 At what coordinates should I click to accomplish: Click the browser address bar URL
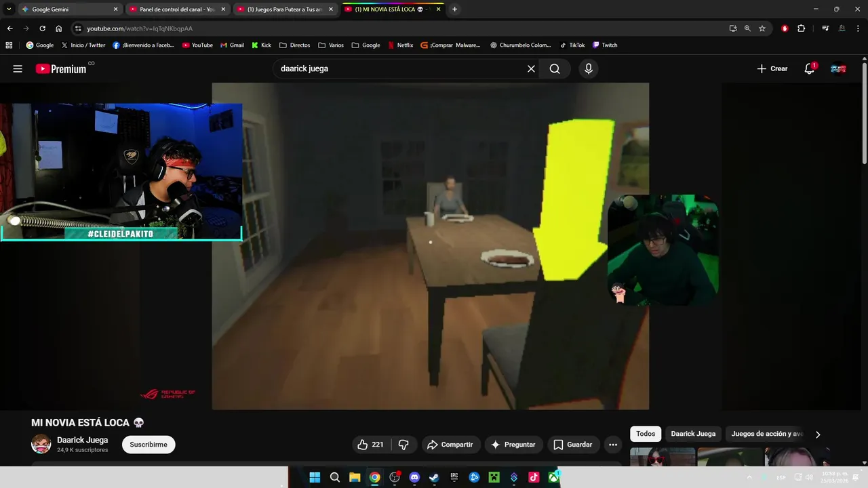click(x=140, y=28)
